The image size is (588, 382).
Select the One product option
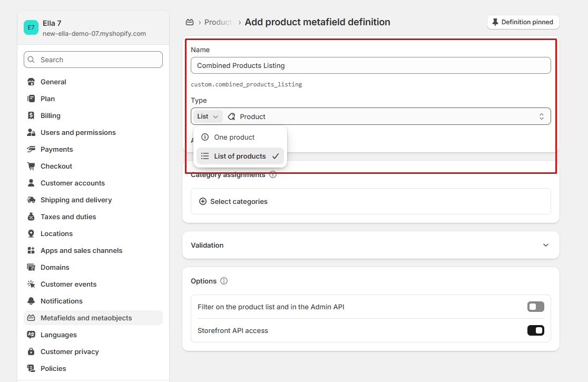[x=234, y=137]
